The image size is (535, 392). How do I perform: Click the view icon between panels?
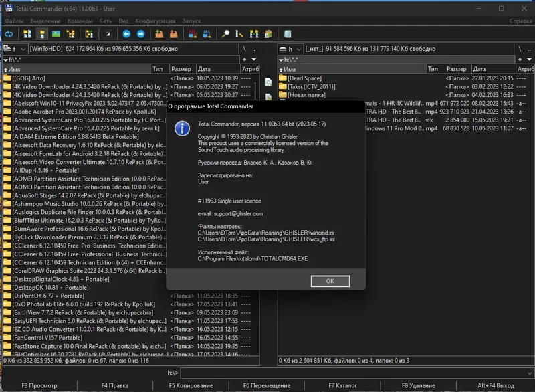coord(269,82)
